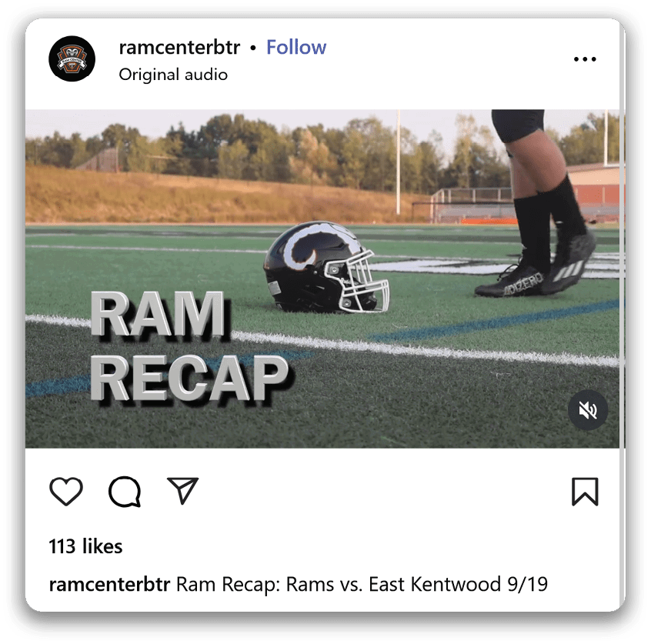This screenshot has height=644, width=651.
Task: Open the ramcenterbtr profile picture
Action: point(72,58)
